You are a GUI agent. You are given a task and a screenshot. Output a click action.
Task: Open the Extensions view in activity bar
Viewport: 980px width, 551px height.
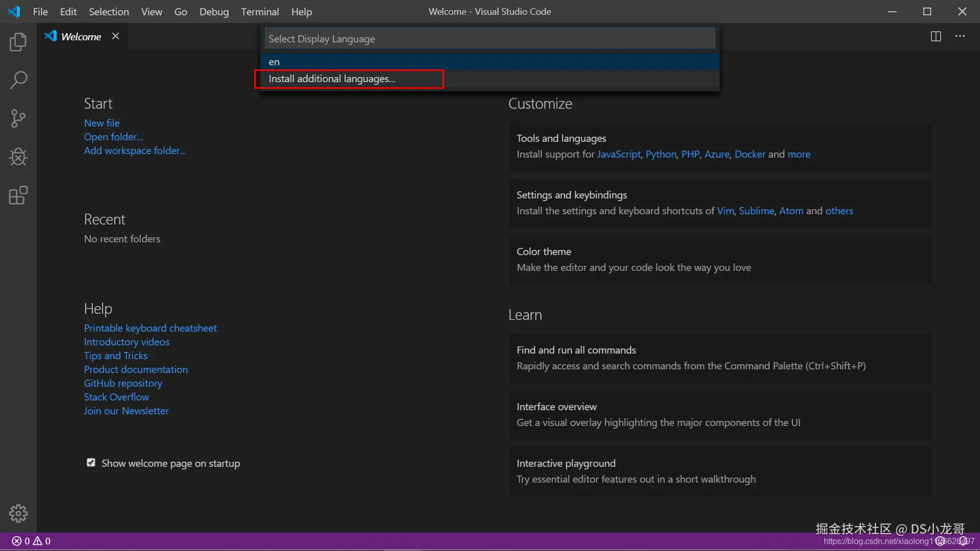click(x=18, y=195)
